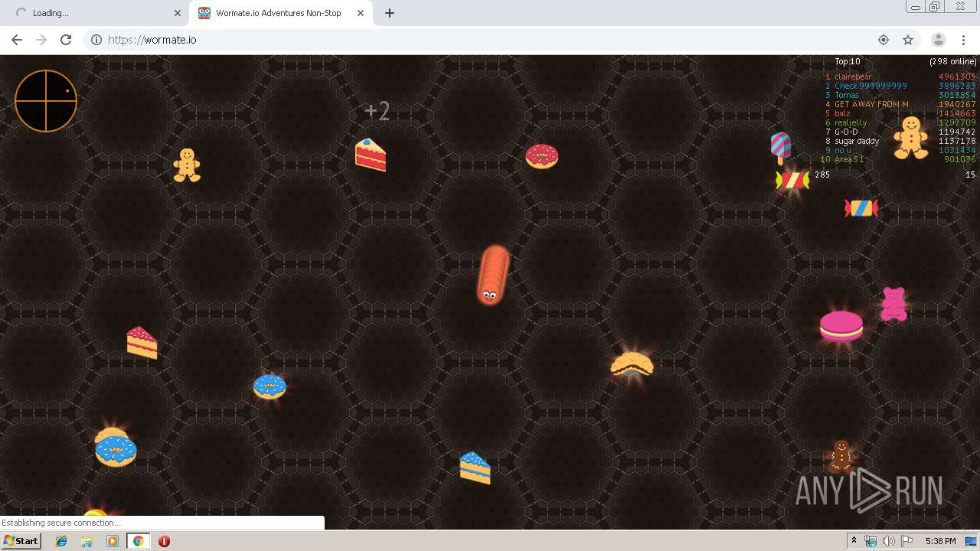Click the volume speaker tray icon
Image resolution: width=980 pixels, height=551 pixels.
point(888,541)
